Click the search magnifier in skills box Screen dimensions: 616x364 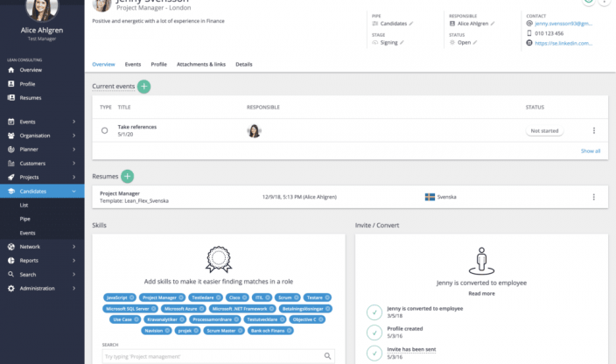click(327, 356)
